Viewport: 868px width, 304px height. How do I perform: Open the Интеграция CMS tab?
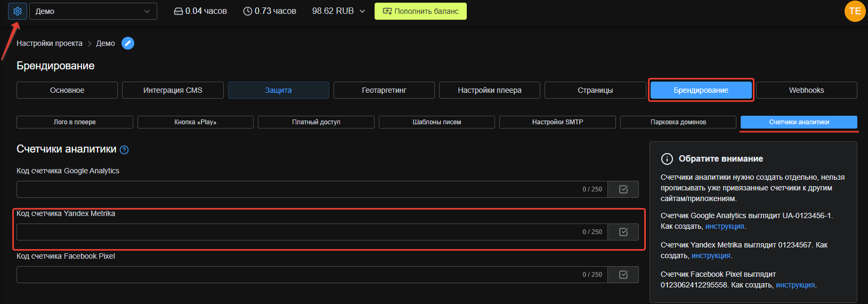coord(173,90)
